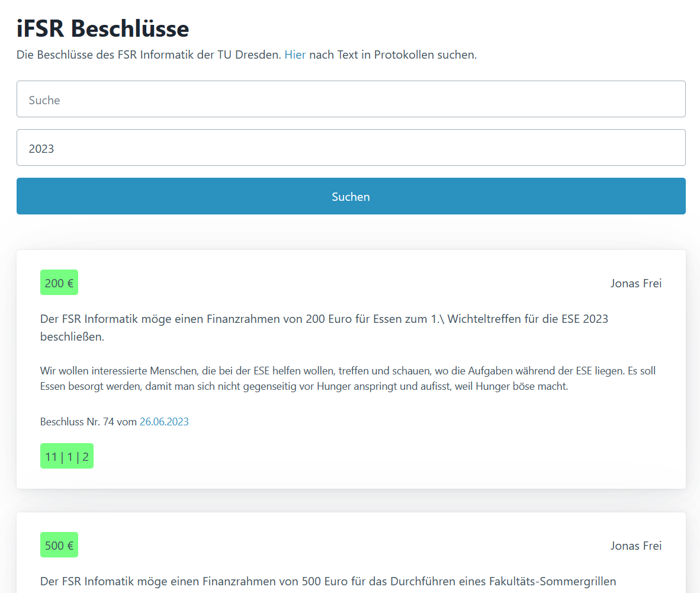Click the iFSR Beschlüsse page heading
This screenshot has height=593, width=700.
click(x=102, y=28)
